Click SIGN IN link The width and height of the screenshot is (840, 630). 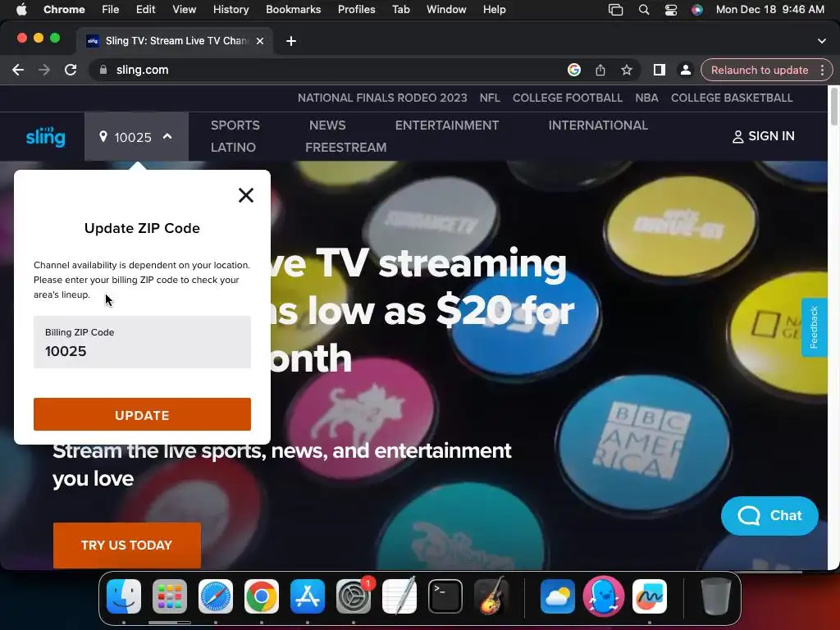(x=764, y=136)
